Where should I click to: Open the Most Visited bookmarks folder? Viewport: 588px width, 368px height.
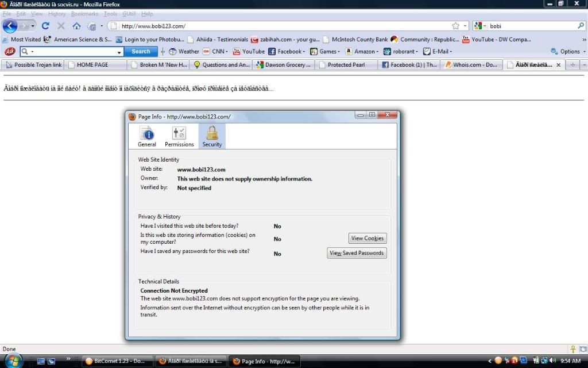(21, 40)
